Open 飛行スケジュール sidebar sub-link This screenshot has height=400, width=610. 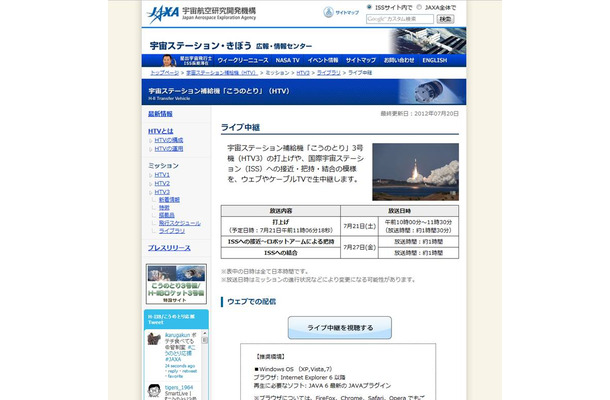(179, 223)
